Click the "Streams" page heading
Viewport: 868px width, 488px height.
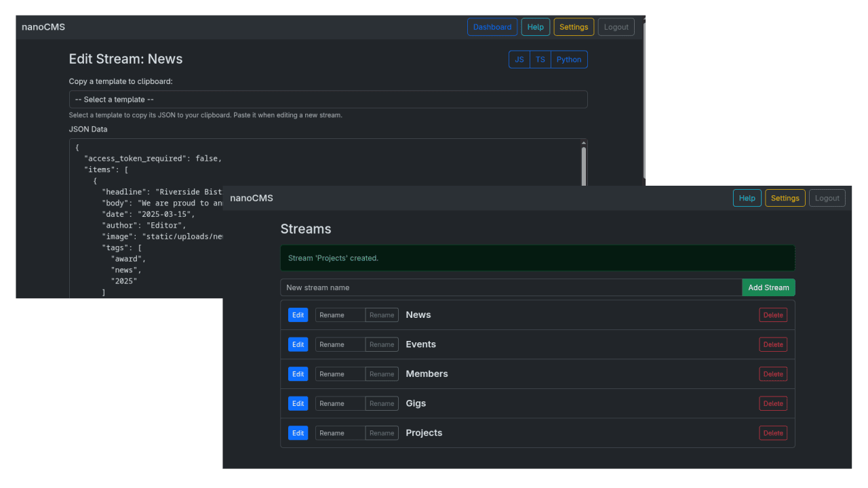[306, 229]
